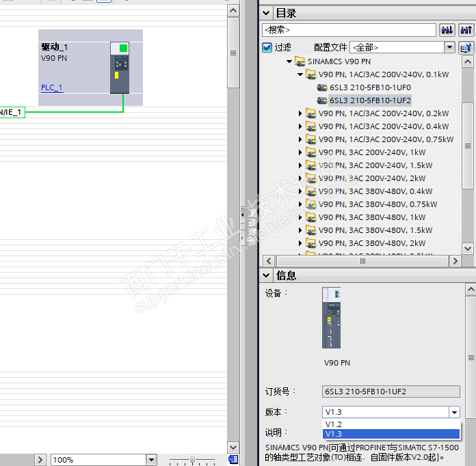The width and height of the screenshot is (476, 466).
Task: Expand V90 PN 3AC 200V-240V 2kW
Action: coord(300,178)
